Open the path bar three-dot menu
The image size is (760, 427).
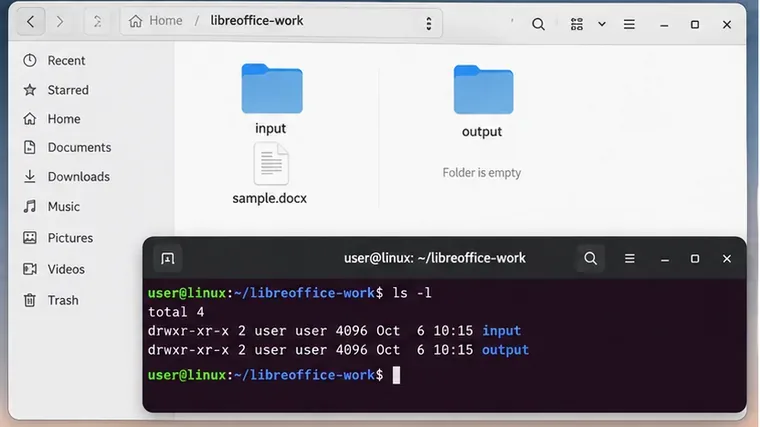point(428,23)
